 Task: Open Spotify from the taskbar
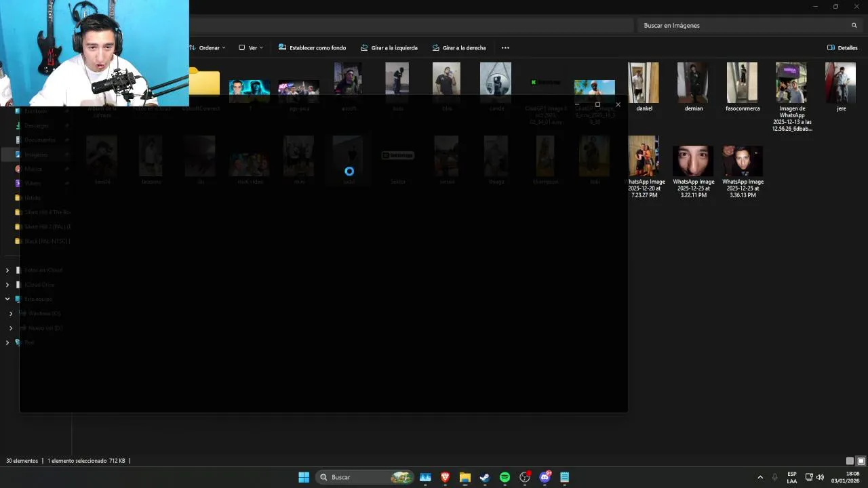pyautogui.click(x=505, y=477)
